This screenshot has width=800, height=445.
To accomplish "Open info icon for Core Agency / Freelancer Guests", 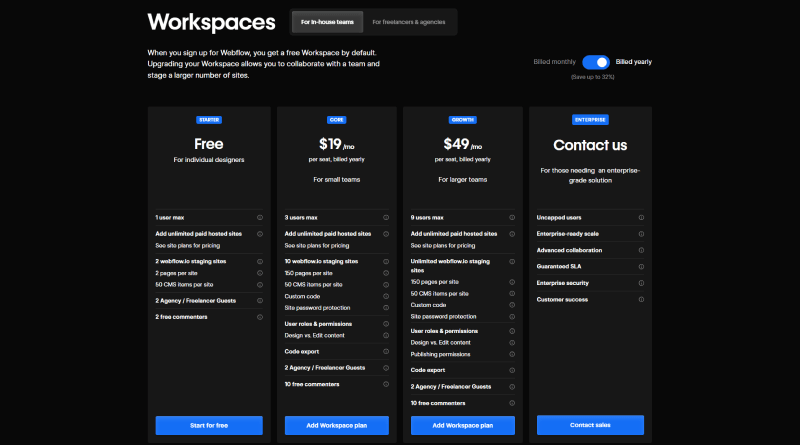I will 386,367.
